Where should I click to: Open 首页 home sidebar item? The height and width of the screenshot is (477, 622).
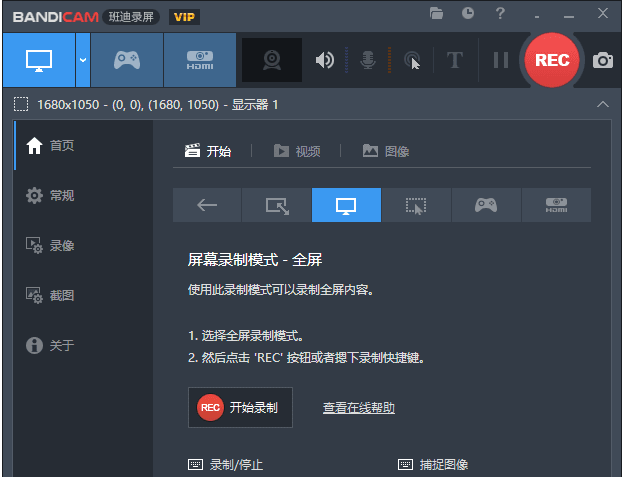coord(84,145)
